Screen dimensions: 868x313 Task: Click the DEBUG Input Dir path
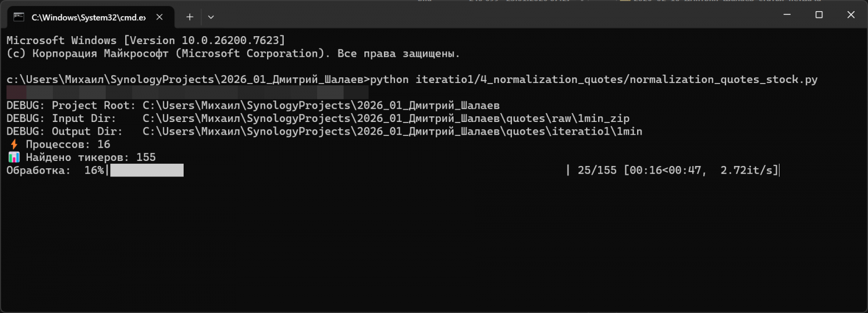[386, 119]
